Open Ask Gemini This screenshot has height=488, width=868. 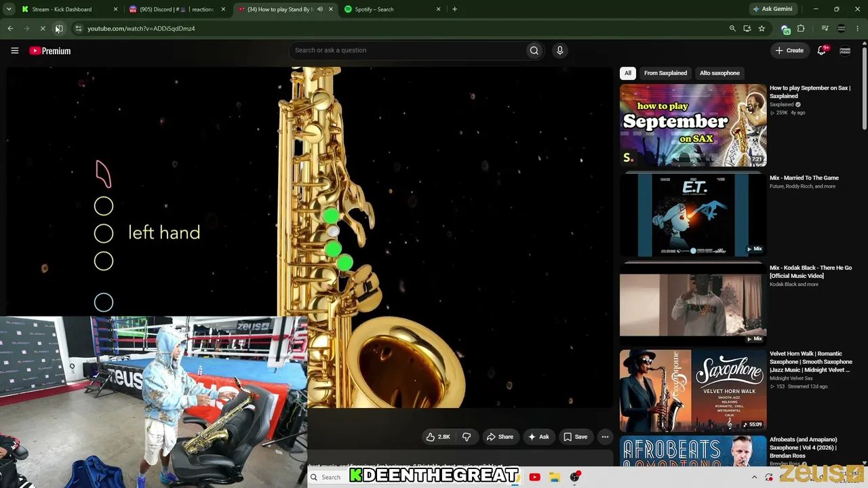click(x=772, y=9)
